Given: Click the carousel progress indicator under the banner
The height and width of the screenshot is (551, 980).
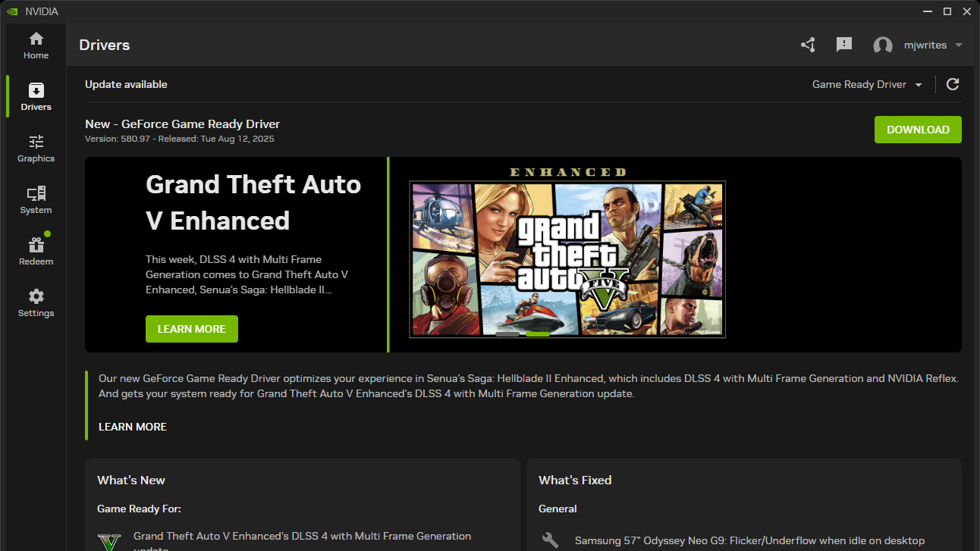Looking at the screenshot, I should [x=523, y=333].
